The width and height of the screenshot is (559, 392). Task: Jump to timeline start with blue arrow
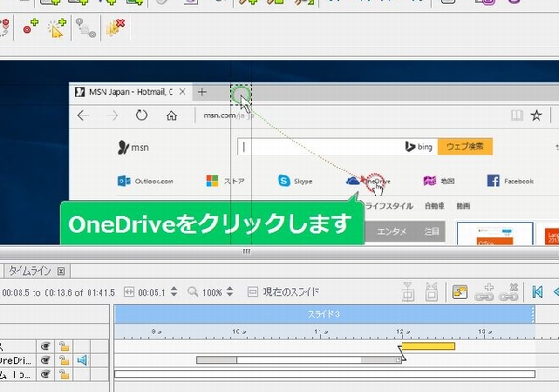point(538,291)
